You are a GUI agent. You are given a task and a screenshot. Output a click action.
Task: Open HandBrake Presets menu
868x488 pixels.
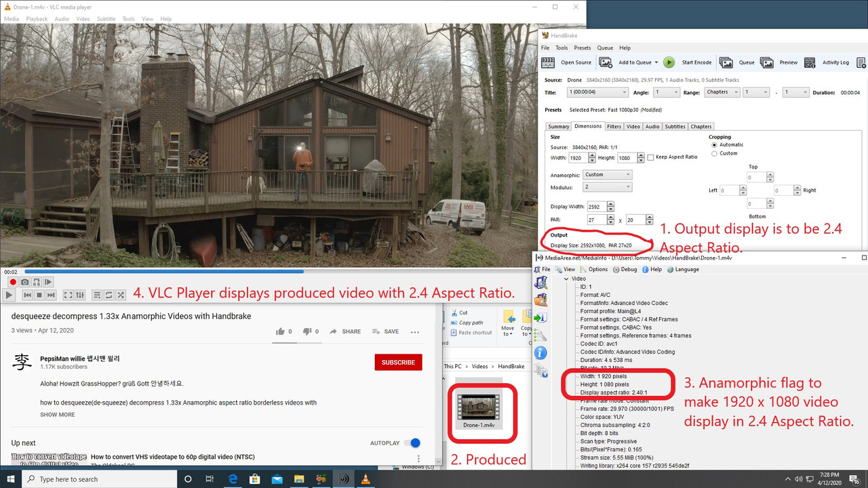point(583,48)
